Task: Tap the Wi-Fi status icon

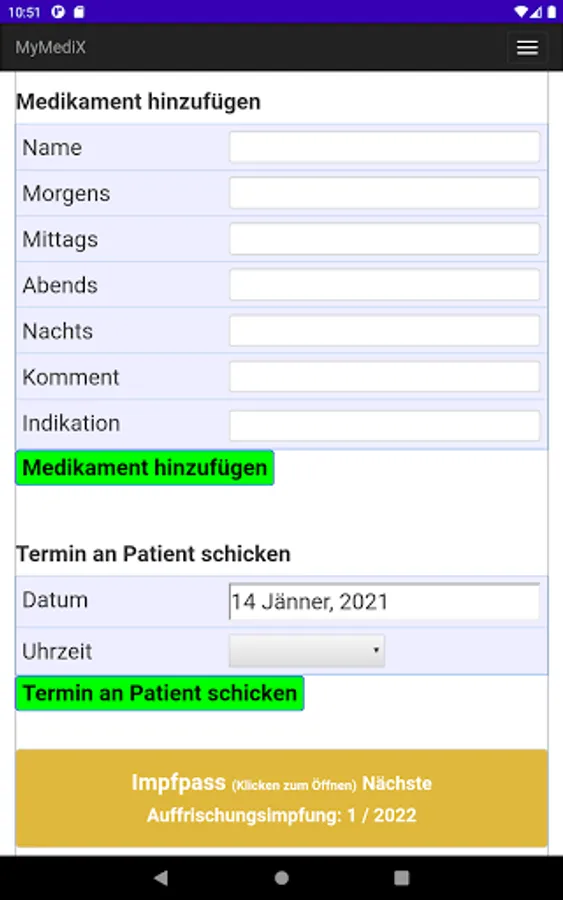Action: point(521,11)
